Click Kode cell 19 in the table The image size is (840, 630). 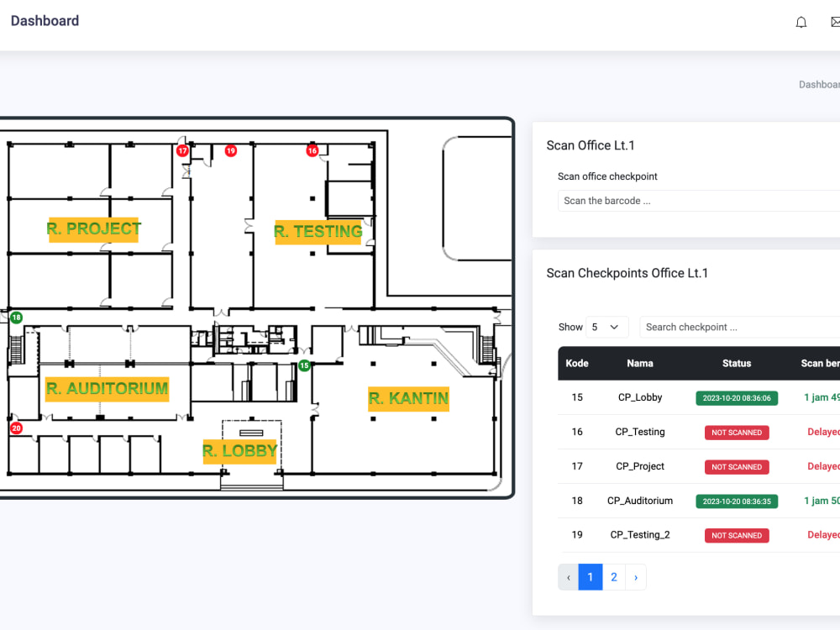click(x=577, y=534)
